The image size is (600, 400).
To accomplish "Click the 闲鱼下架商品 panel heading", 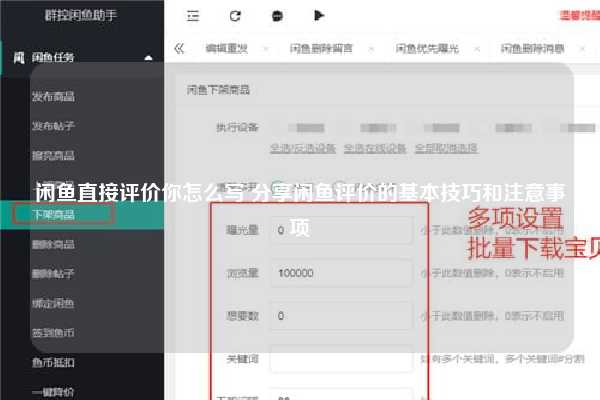I will (218, 90).
